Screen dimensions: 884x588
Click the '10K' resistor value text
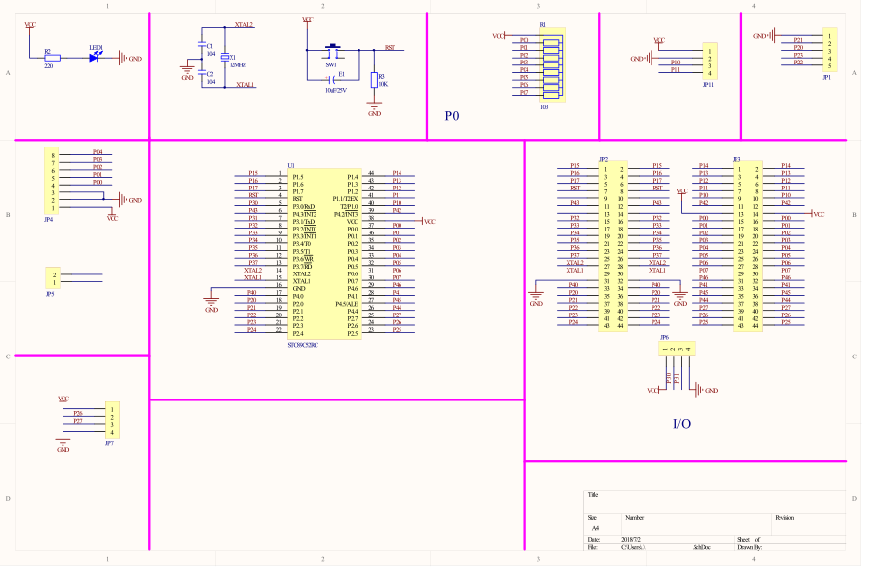tap(383, 84)
